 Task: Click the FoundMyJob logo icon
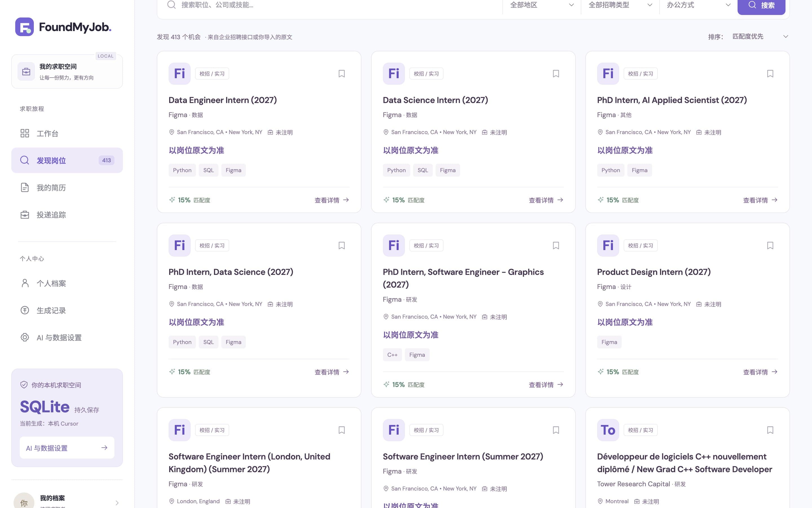point(25,27)
